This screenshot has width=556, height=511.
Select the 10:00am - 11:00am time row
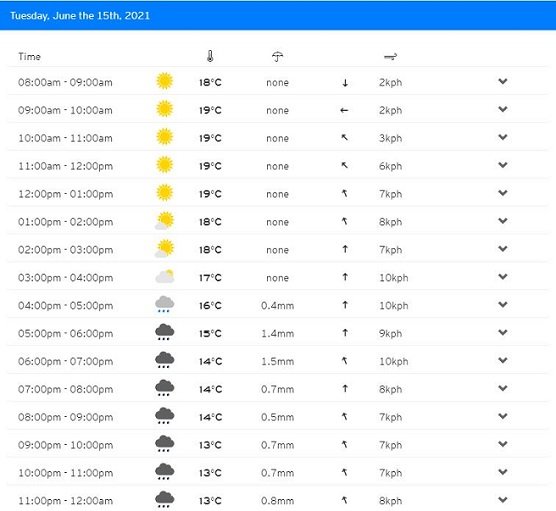coord(278,138)
